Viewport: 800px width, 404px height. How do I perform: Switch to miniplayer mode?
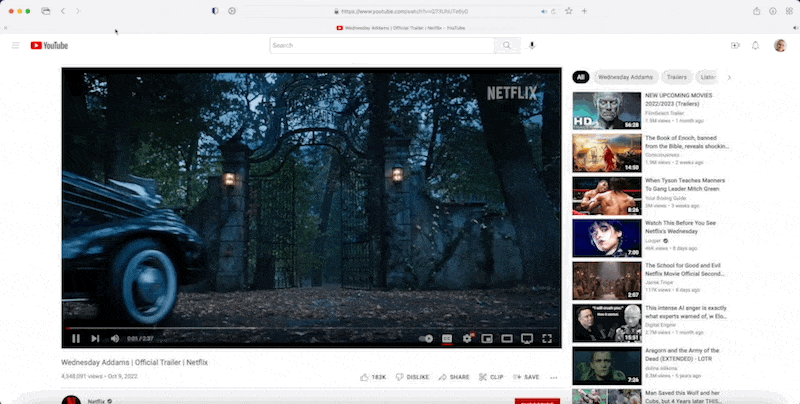coord(487,339)
